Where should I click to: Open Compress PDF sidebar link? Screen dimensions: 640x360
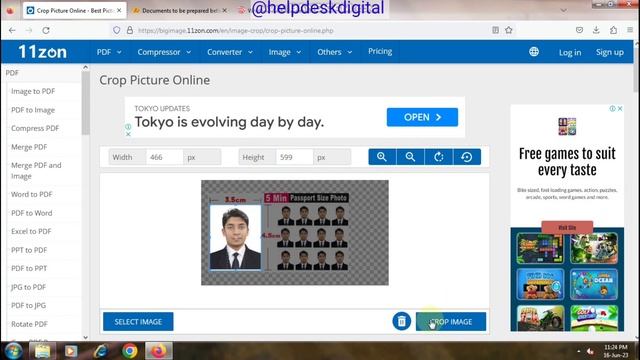(x=35, y=128)
